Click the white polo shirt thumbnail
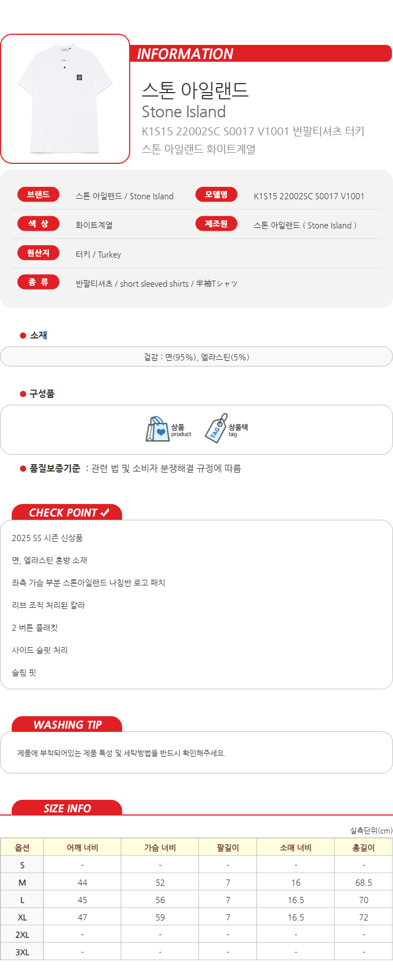The image size is (393, 980). [x=65, y=99]
